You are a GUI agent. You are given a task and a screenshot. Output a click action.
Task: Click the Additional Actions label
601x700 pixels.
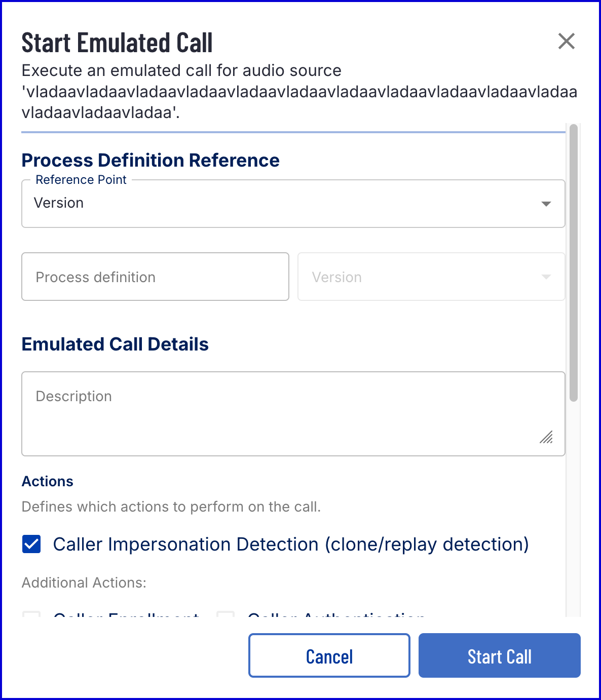pyautogui.click(x=84, y=582)
